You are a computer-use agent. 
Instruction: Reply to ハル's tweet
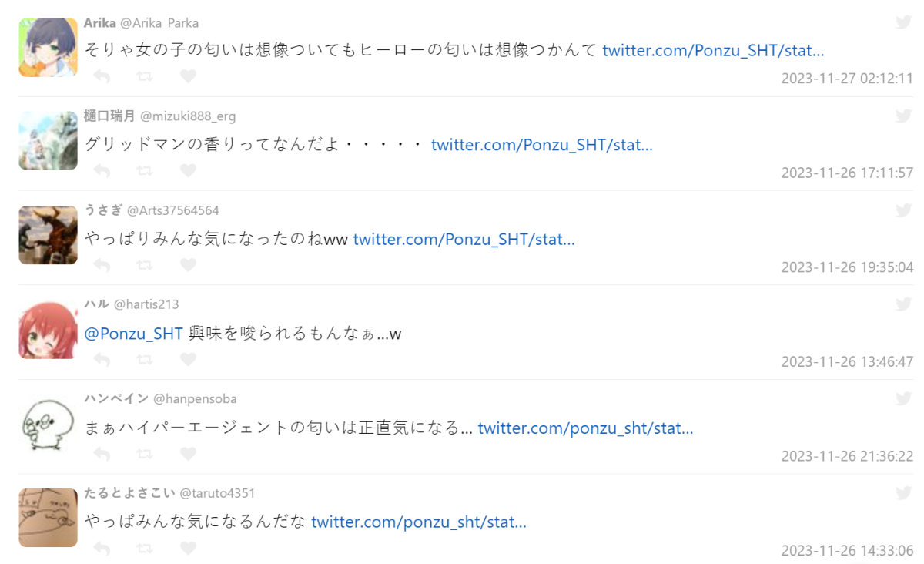tap(102, 359)
